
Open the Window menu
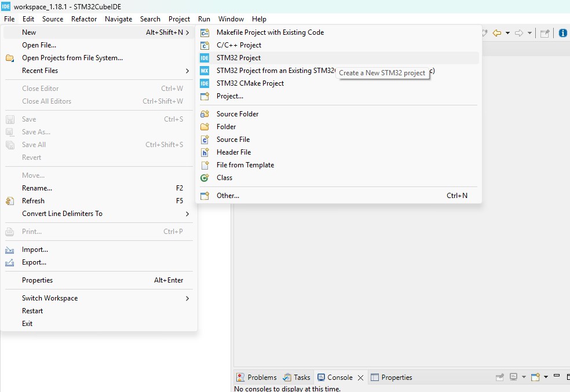[231, 19]
